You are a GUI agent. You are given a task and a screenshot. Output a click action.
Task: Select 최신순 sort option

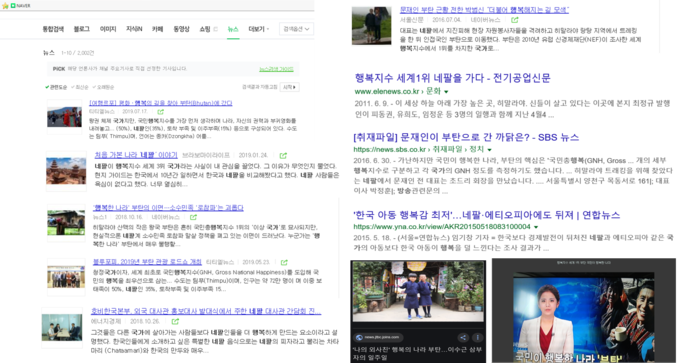(80, 87)
